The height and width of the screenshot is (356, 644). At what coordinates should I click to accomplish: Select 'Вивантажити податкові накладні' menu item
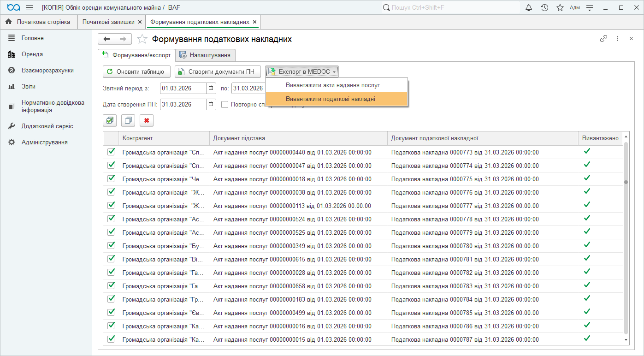tap(330, 99)
